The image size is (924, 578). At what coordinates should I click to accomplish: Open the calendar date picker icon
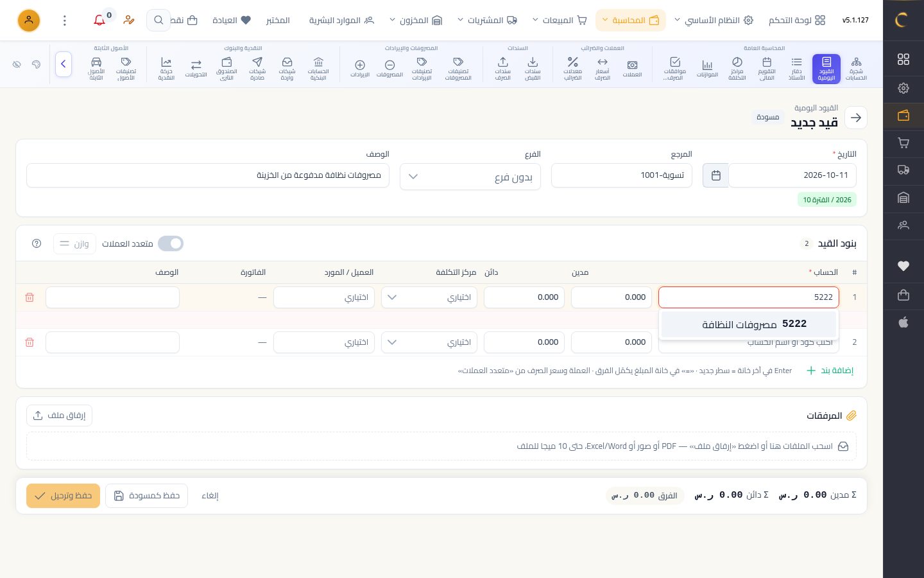716,175
